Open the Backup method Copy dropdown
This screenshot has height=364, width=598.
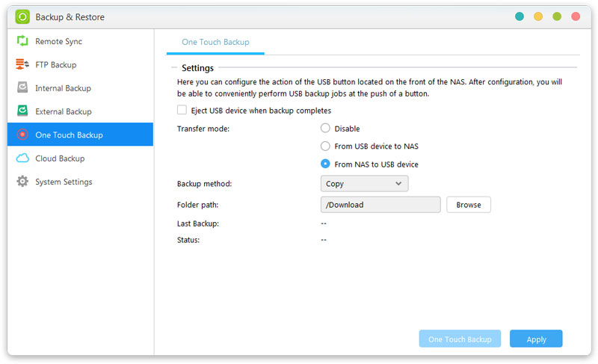[x=364, y=184]
